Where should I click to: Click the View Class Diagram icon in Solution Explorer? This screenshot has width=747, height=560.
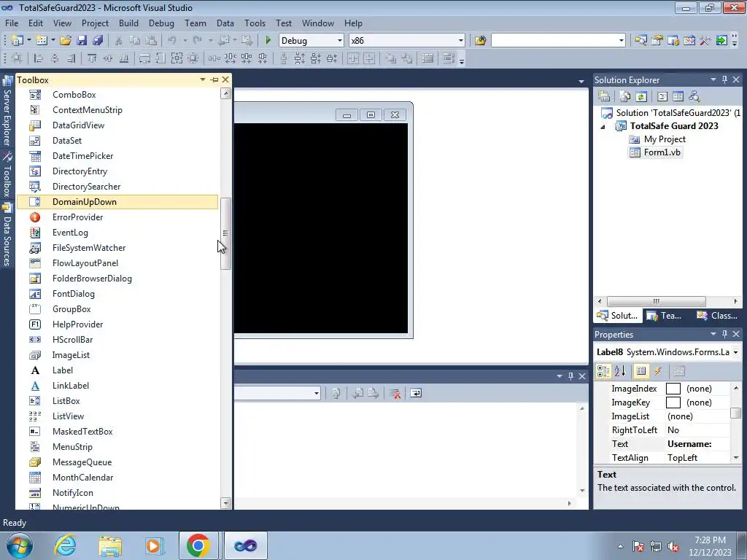[x=694, y=97]
